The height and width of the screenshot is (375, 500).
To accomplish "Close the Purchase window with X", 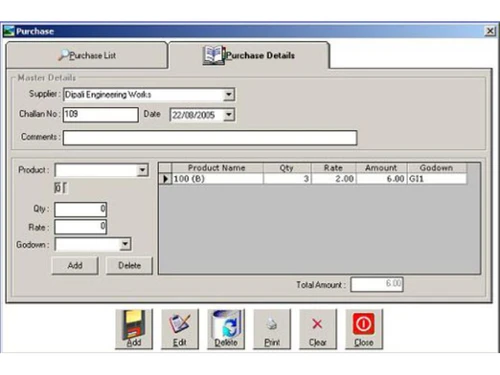I will 490,31.
